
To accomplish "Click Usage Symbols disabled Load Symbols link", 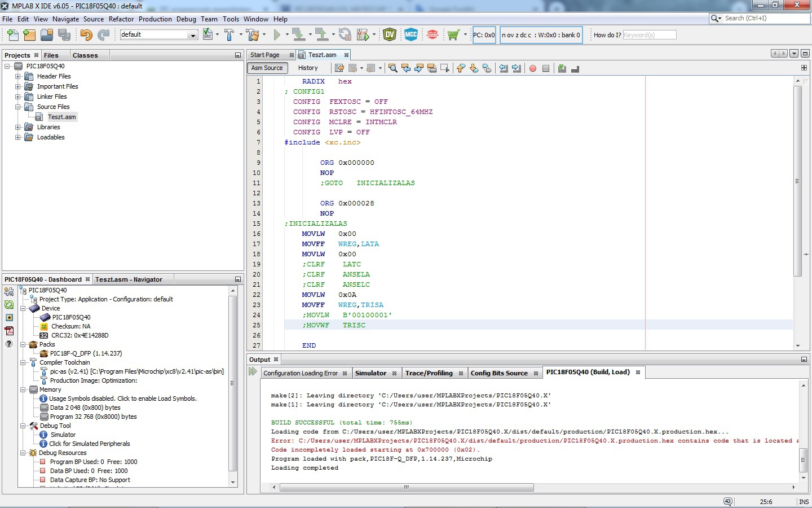I will click(122, 399).
